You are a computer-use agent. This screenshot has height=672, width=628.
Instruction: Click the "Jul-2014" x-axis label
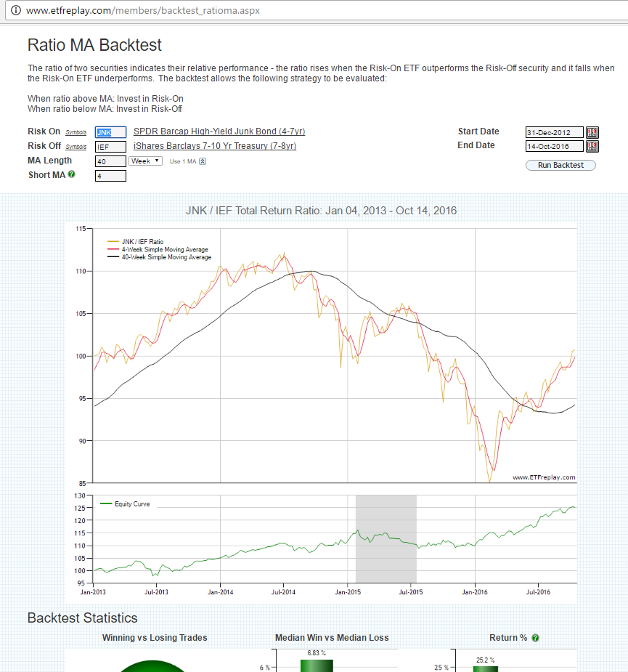click(283, 592)
